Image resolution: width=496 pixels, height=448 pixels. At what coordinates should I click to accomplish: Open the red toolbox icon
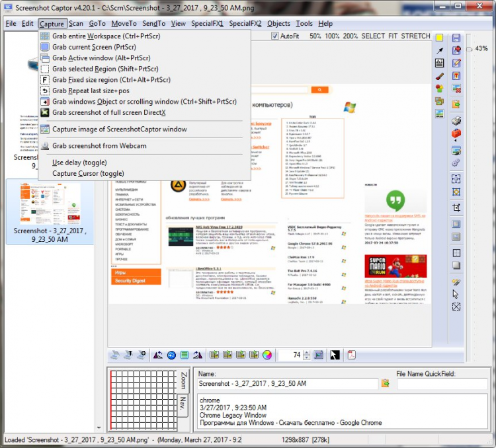[456, 133]
